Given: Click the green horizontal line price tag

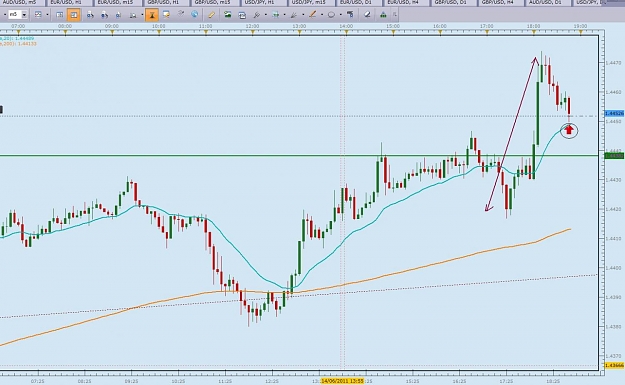Looking at the screenshot, I should (614, 155).
